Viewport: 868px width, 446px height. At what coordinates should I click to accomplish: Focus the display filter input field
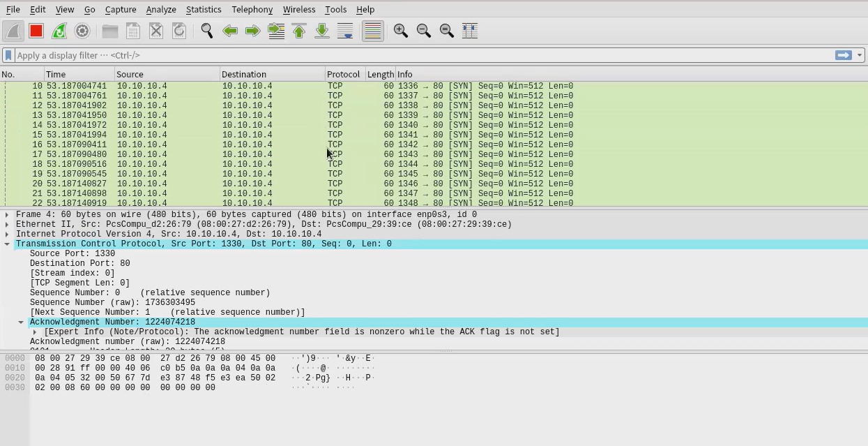click(424, 55)
